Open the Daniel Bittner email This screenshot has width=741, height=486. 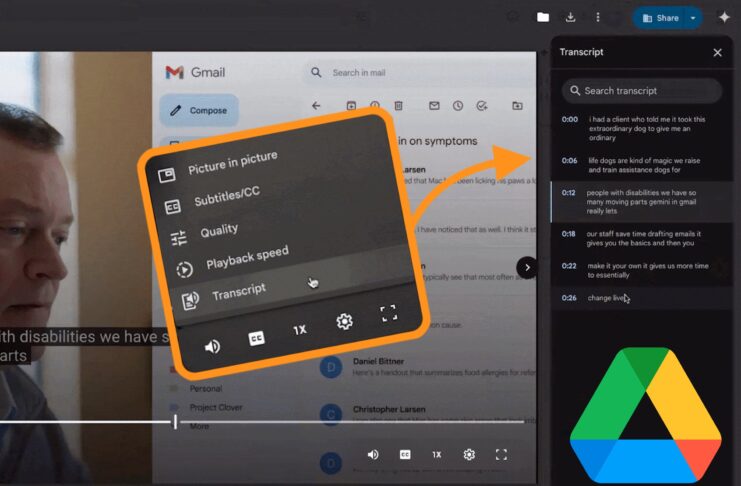click(x=428, y=367)
